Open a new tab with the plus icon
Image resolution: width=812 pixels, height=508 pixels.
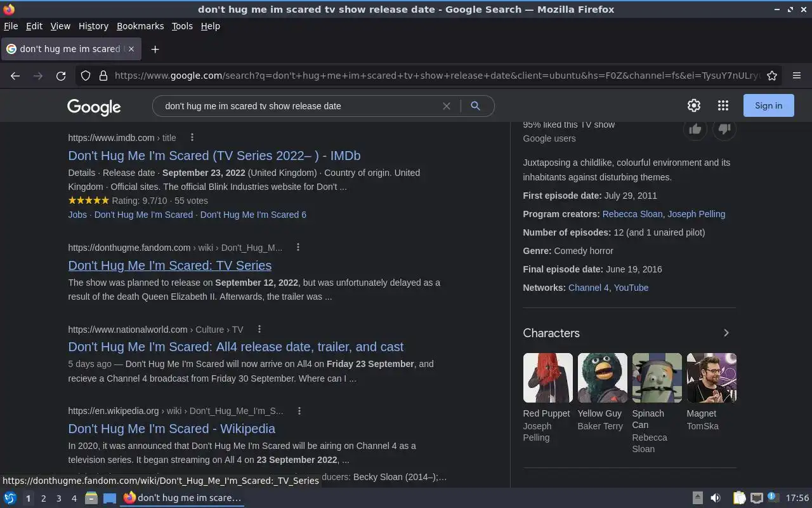[155, 49]
